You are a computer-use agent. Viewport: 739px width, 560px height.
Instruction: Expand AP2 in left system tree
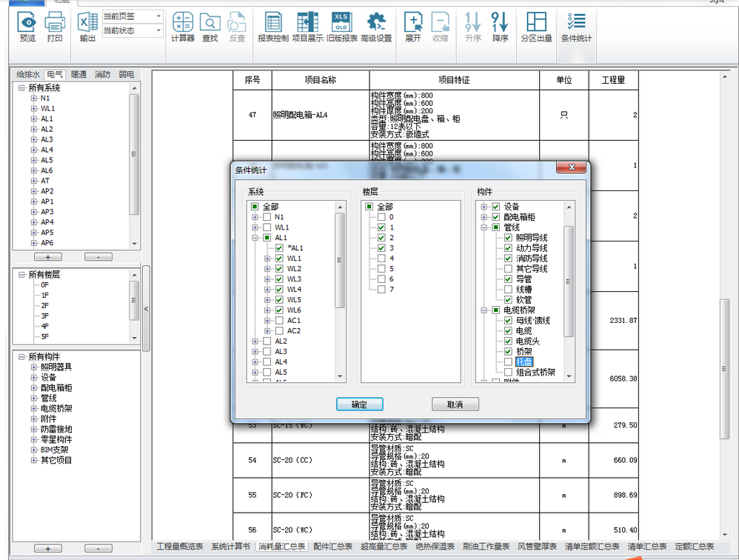tap(33, 191)
